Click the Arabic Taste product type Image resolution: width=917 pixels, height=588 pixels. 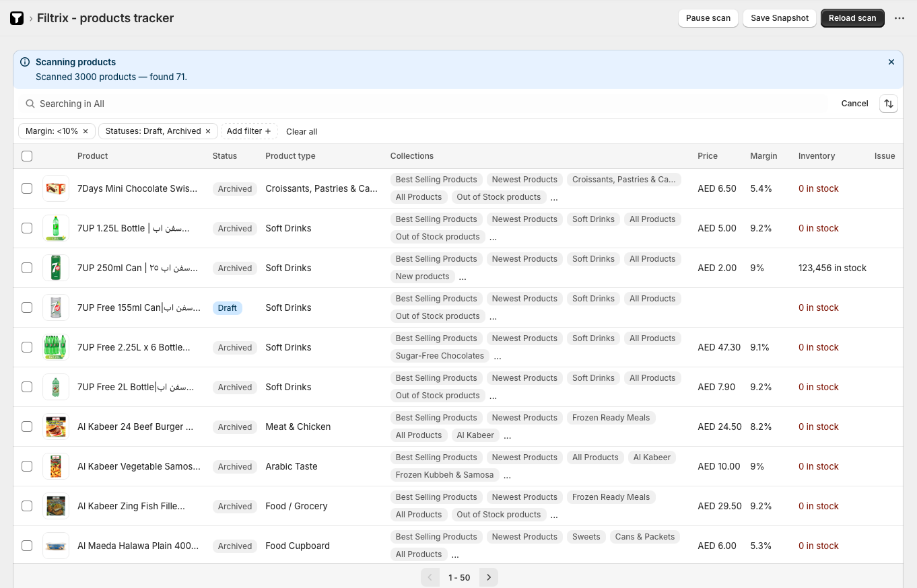coord(292,466)
